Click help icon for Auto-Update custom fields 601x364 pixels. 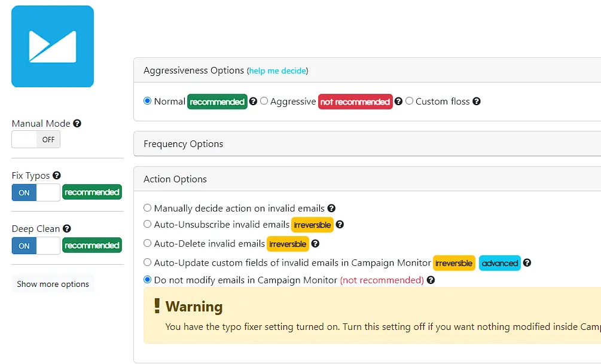pos(527,263)
